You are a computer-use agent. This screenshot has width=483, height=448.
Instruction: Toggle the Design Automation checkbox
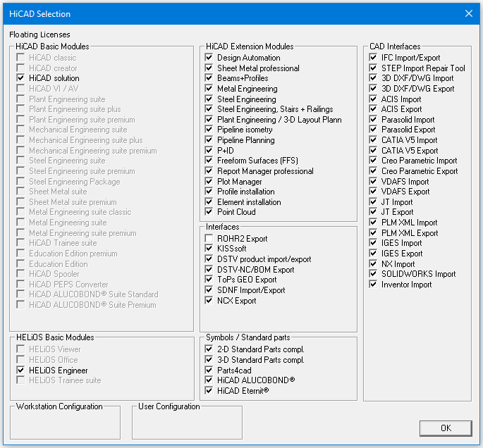(x=209, y=58)
